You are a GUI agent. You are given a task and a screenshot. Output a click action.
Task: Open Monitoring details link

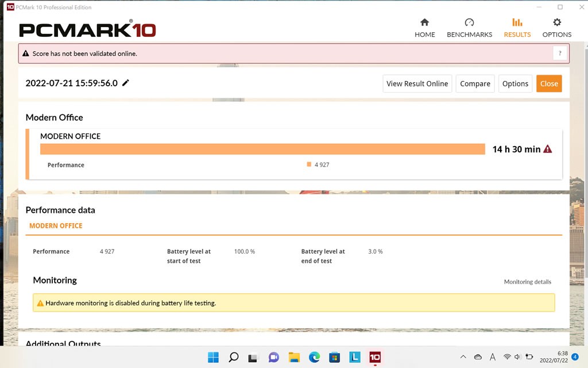click(527, 282)
